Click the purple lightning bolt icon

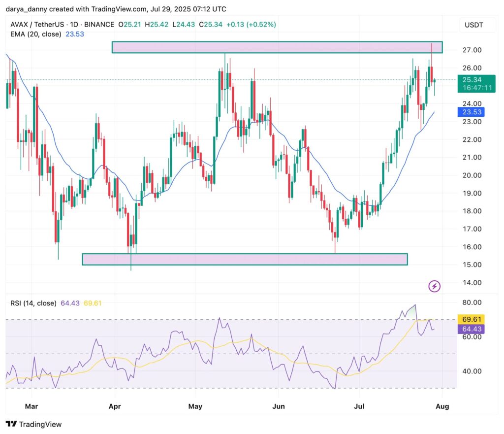tap(434, 286)
